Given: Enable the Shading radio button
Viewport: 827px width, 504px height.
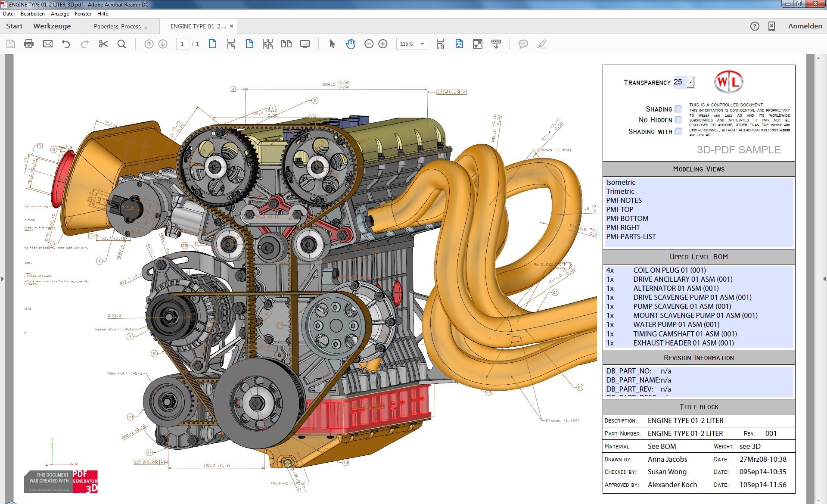Looking at the screenshot, I should pos(678,109).
